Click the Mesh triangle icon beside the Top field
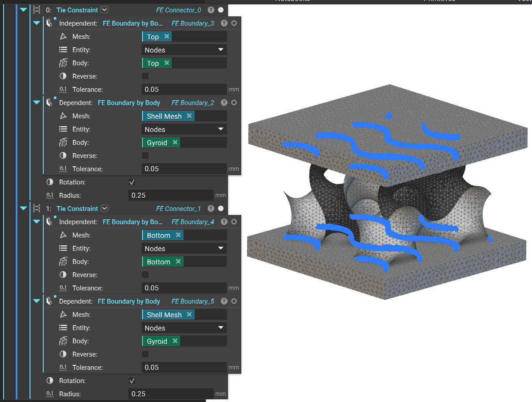 [63, 36]
